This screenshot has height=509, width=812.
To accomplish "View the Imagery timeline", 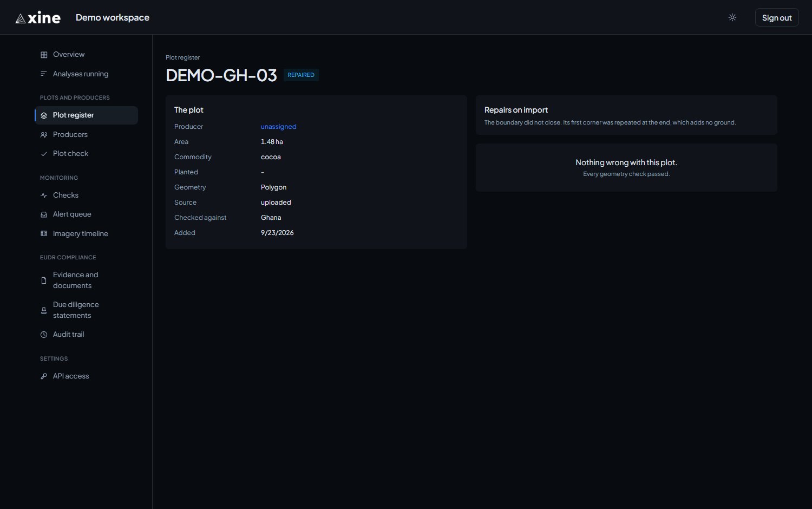I will tap(87, 234).
